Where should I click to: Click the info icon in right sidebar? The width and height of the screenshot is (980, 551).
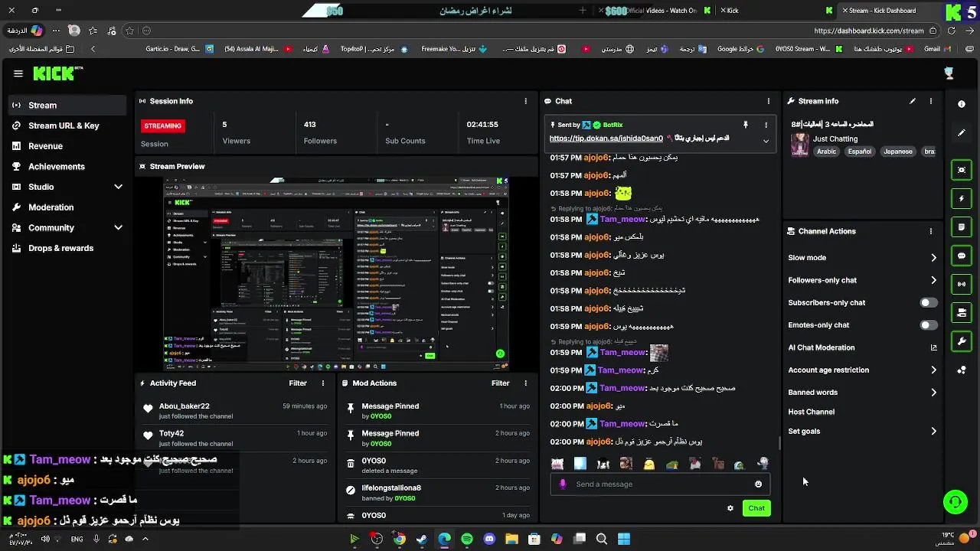pos(962,104)
